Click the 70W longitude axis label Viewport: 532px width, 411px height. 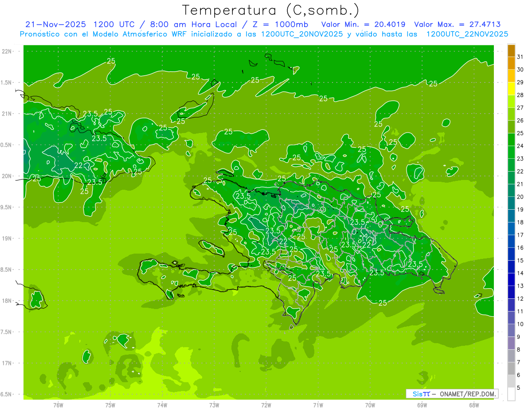(x=370, y=405)
